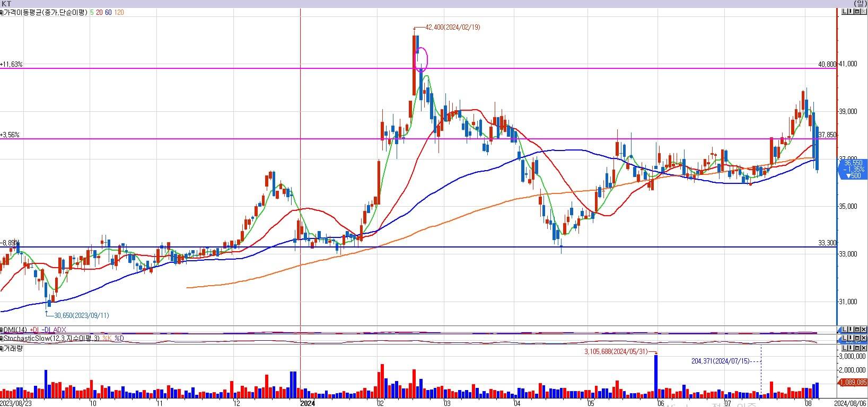Click the 36,550 current price tag
The image size is (868, 407).
coord(853,170)
